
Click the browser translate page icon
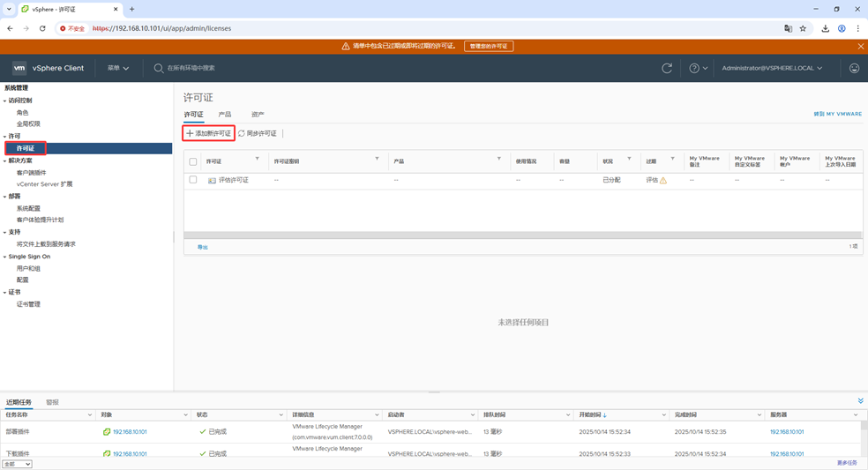788,28
